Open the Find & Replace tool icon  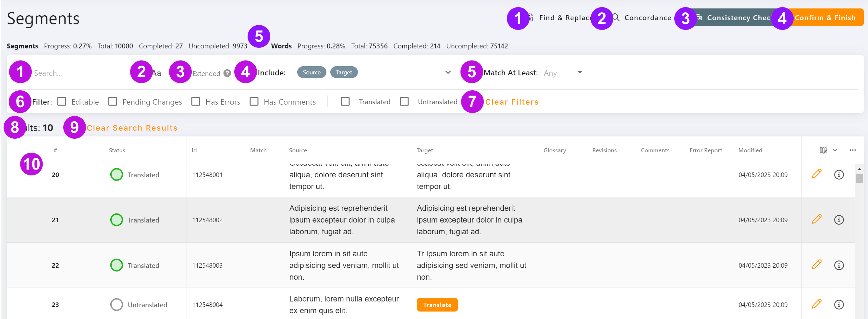coord(530,18)
